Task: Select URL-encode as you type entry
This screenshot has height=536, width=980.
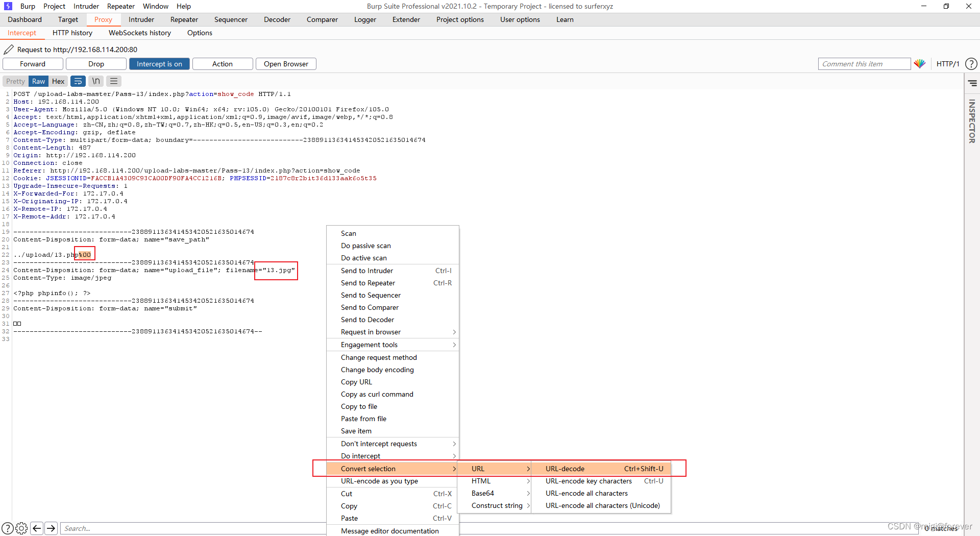Action: pos(393,481)
